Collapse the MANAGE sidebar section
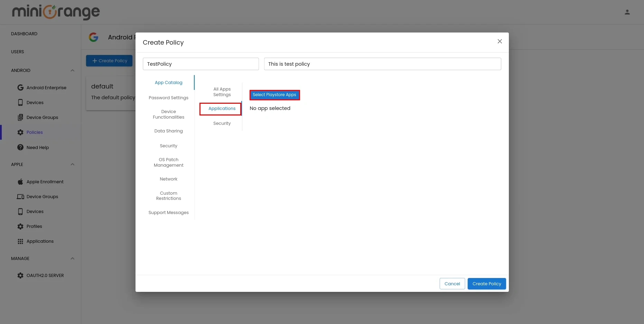644x324 pixels. click(72, 258)
